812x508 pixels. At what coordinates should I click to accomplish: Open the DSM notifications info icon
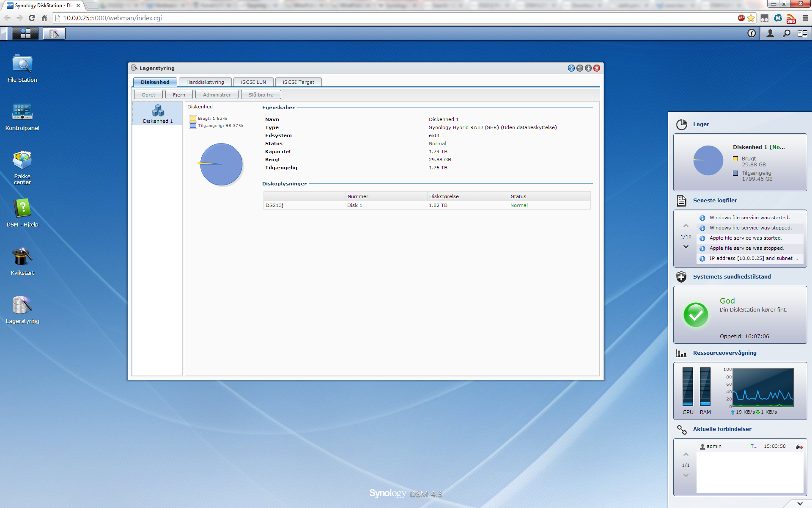pyautogui.click(x=752, y=33)
